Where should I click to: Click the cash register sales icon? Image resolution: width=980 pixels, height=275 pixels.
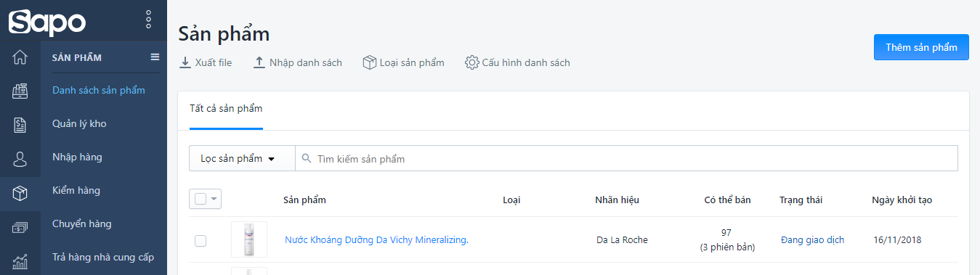[x=20, y=91]
